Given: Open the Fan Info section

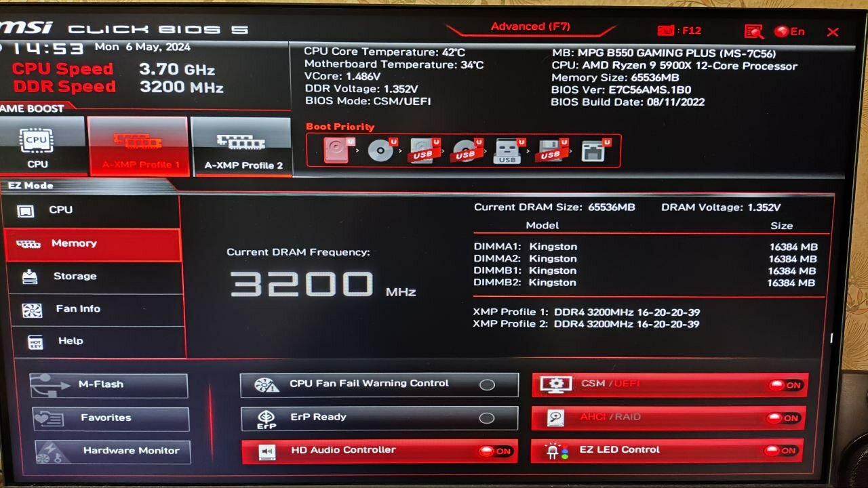Looking at the screenshot, I should click(x=96, y=309).
